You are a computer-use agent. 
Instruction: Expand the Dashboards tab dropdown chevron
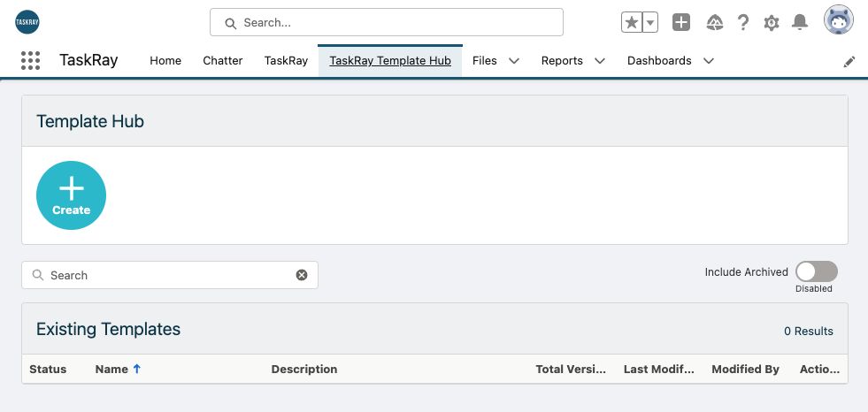click(x=709, y=61)
